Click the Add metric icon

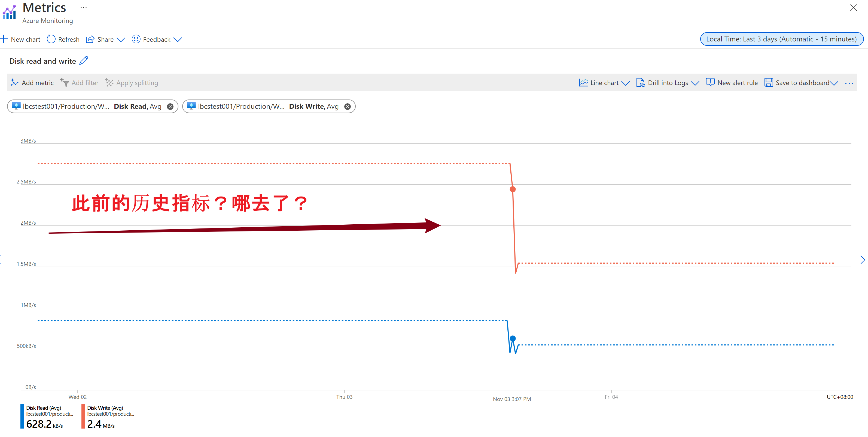[14, 83]
